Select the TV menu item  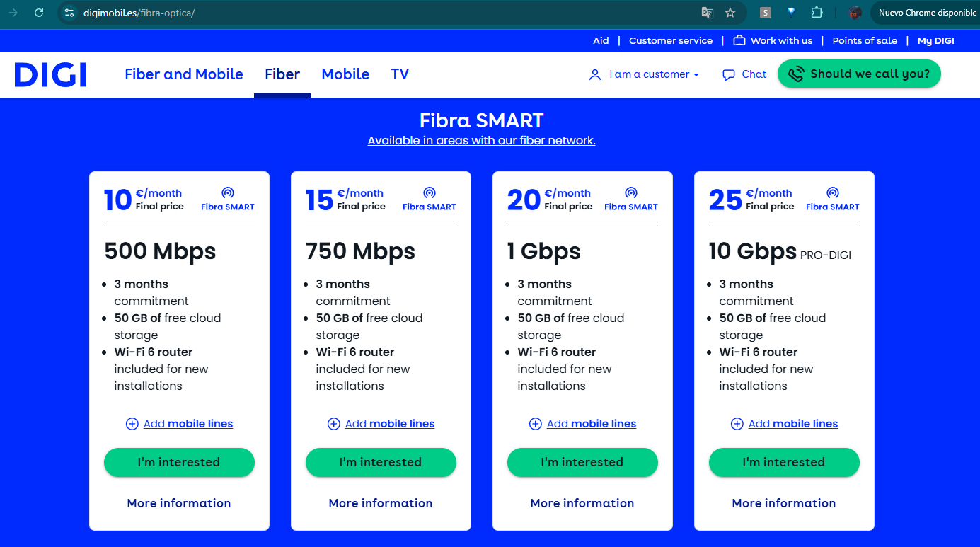point(400,74)
